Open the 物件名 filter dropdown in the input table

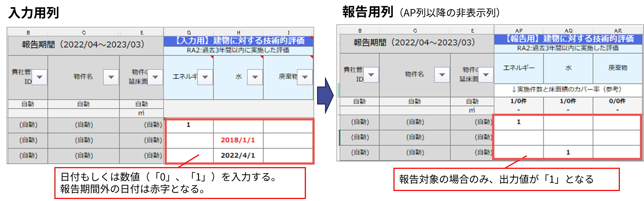(x=111, y=77)
